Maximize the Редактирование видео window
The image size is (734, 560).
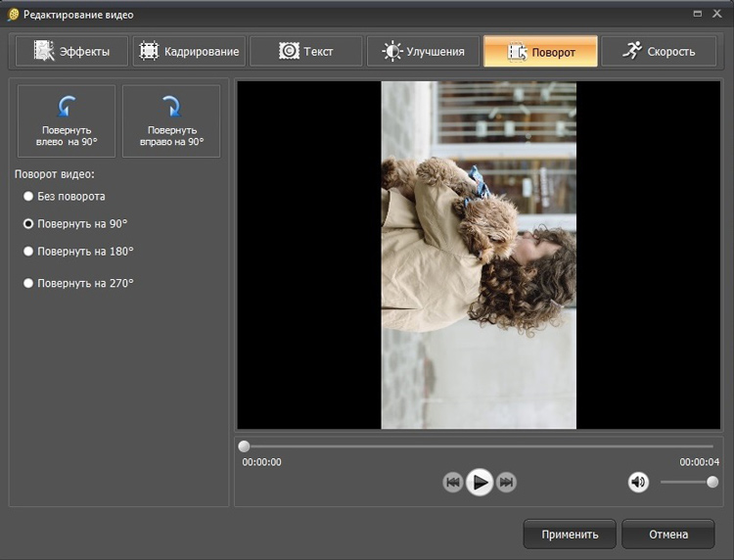[698, 14]
